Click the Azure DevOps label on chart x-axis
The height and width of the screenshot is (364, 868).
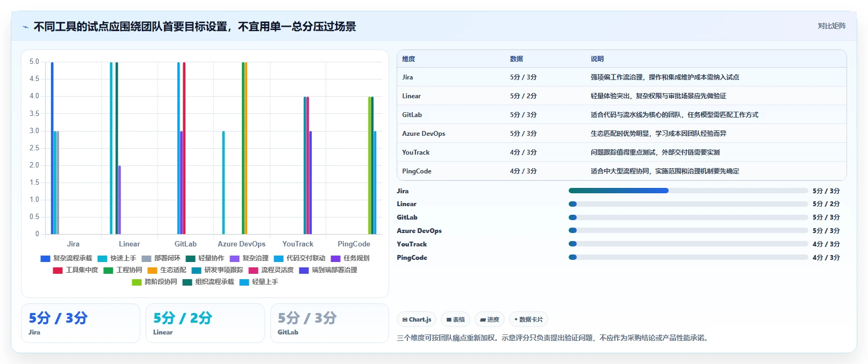click(x=241, y=244)
